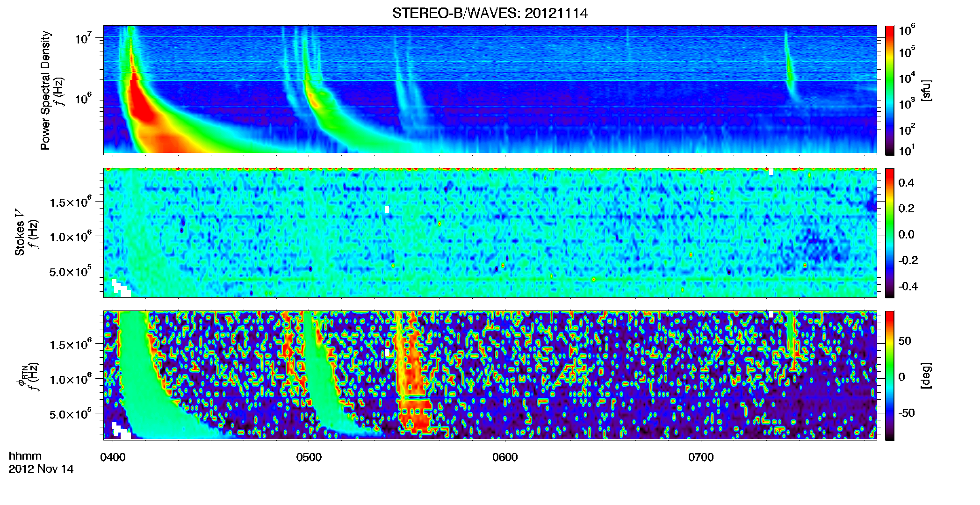Click the date text 2012 Nov 14

point(41,469)
